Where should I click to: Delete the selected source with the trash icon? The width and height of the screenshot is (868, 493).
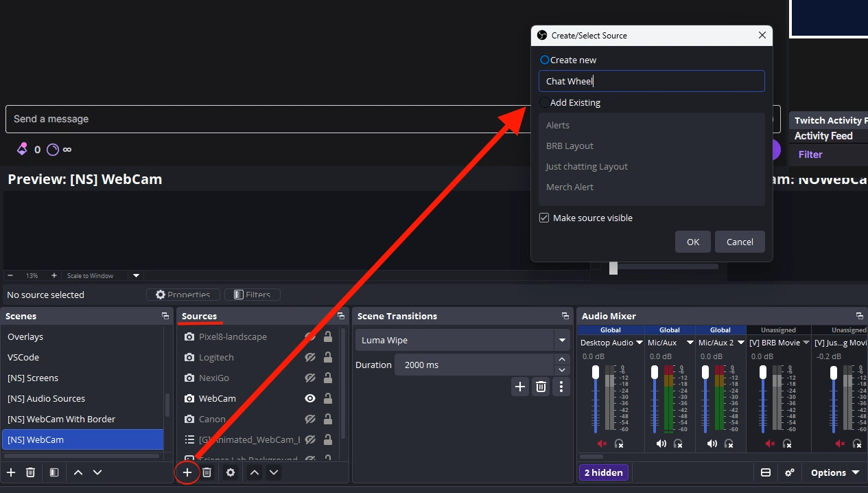coord(207,472)
